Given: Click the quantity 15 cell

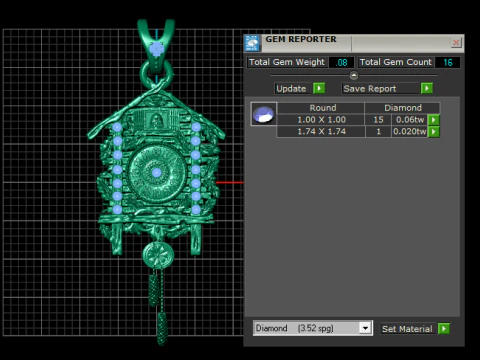Looking at the screenshot, I should (378, 120).
